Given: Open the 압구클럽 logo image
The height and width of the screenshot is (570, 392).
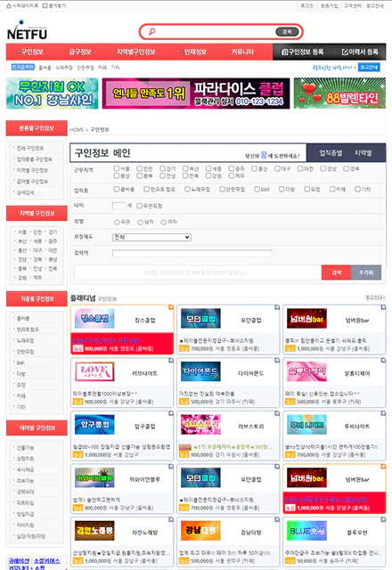Looking at the screenshot, I should pyautogui.click(x=94, y=425).
